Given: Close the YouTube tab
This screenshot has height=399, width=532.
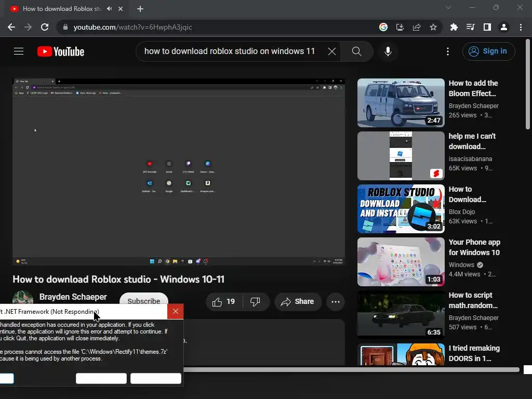Looking at the screenshot, I should coord(121,9).
